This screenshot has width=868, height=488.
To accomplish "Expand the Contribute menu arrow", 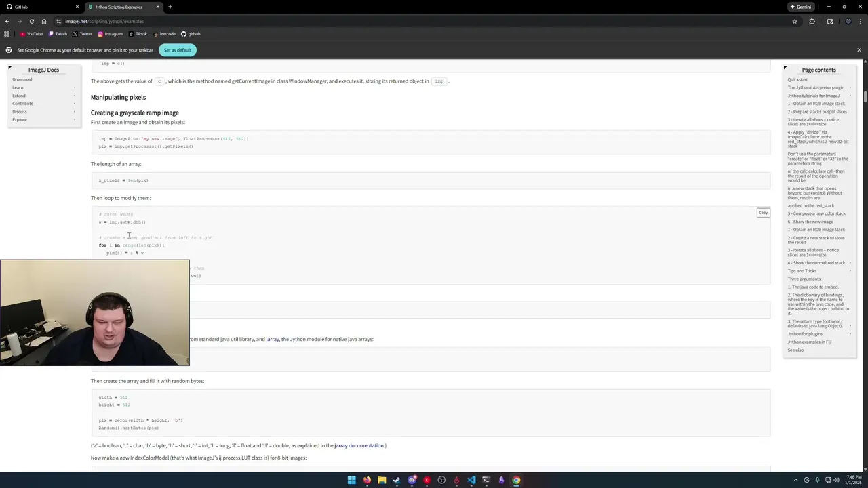I will tap(75, 104).
